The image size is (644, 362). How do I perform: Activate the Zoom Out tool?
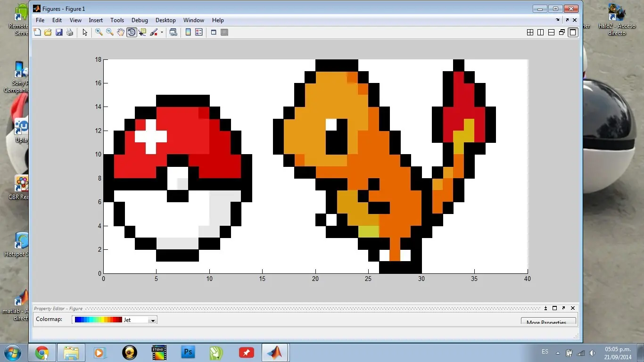[x=110, y=33]
